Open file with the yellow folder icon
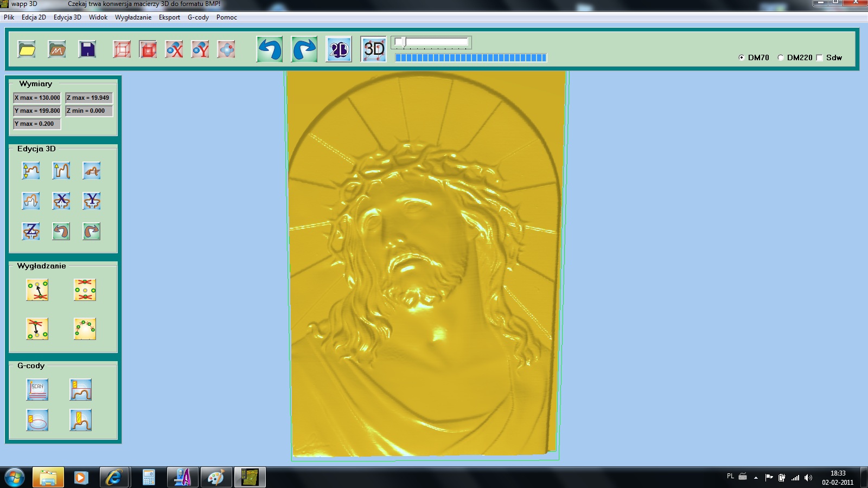 point(27,49)
